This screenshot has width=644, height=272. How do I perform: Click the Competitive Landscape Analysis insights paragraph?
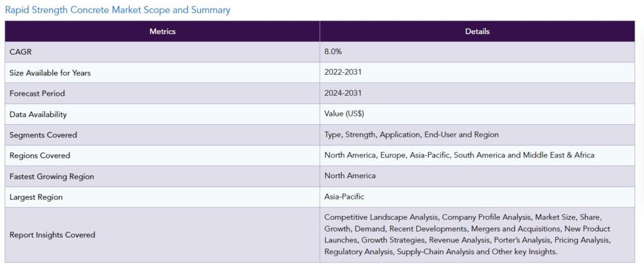[467, 234]
